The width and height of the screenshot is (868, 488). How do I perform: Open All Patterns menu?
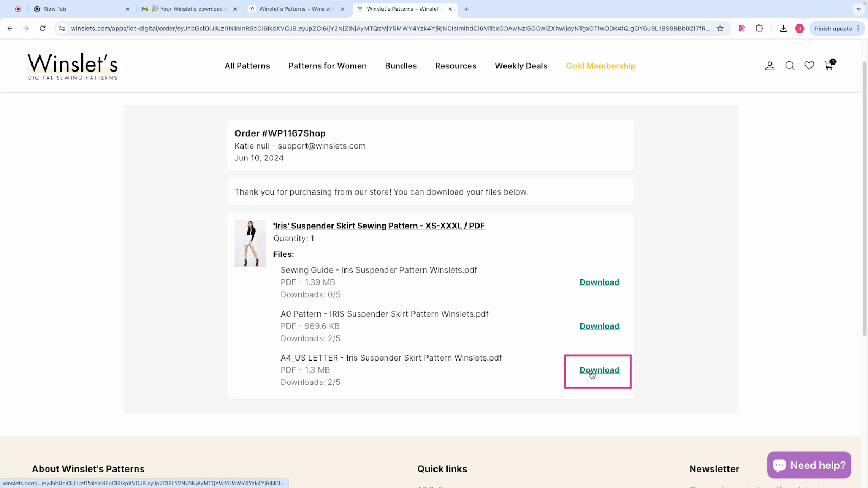[x=247, y=66]
